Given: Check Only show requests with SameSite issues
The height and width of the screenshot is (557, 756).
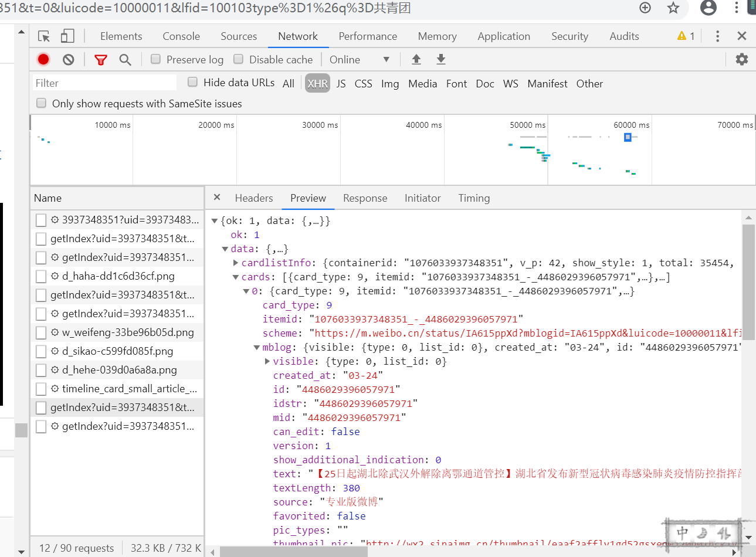Looking at the screenshot, I should coord(41,103).
